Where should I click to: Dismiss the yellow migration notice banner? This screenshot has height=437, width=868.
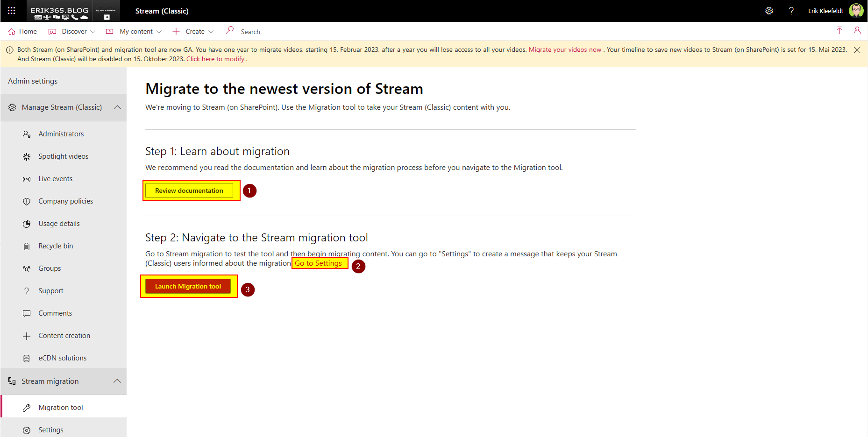pos(857,50)
